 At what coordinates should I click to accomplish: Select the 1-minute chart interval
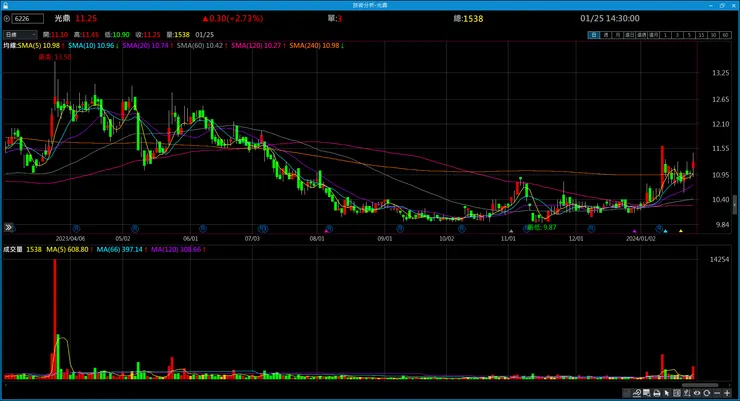point(665,35)
